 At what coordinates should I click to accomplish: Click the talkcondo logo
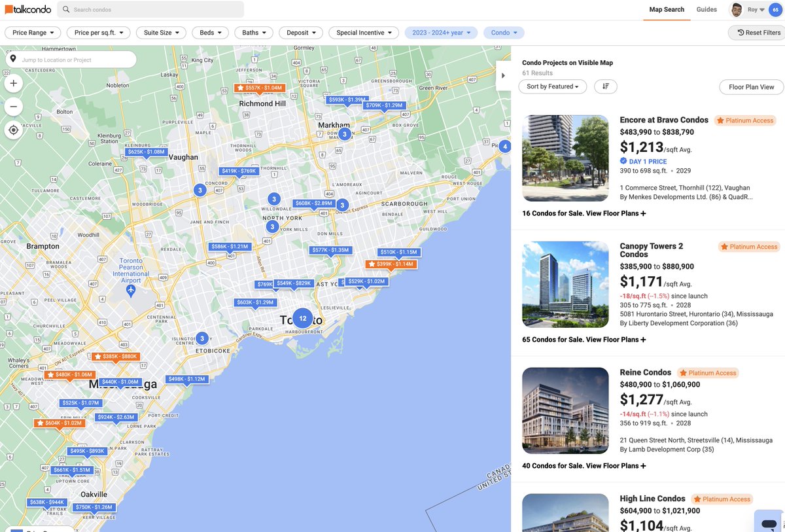click(27, 9)
